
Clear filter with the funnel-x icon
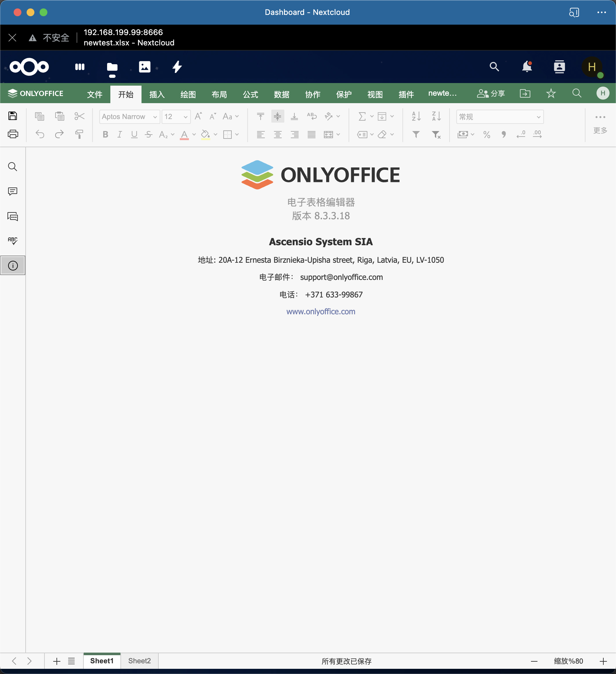(x=436, y=134)
